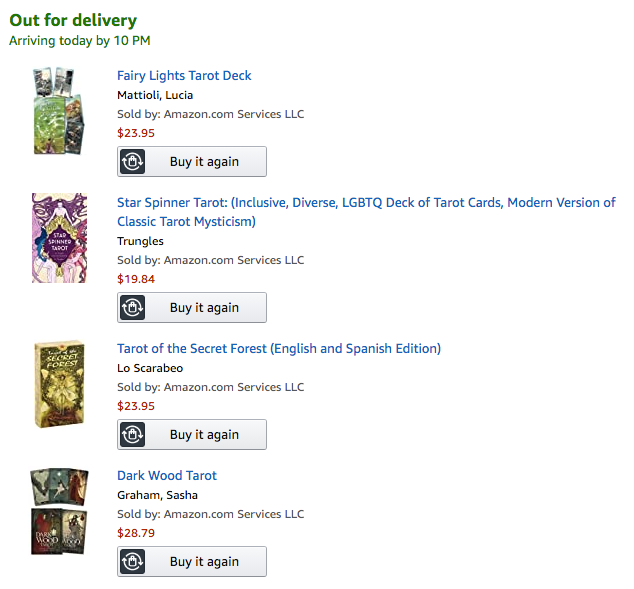Click the $28.79 price for Dark Wood Tarot
Viewport: 634px width, 589px height.
click(136, 533)
